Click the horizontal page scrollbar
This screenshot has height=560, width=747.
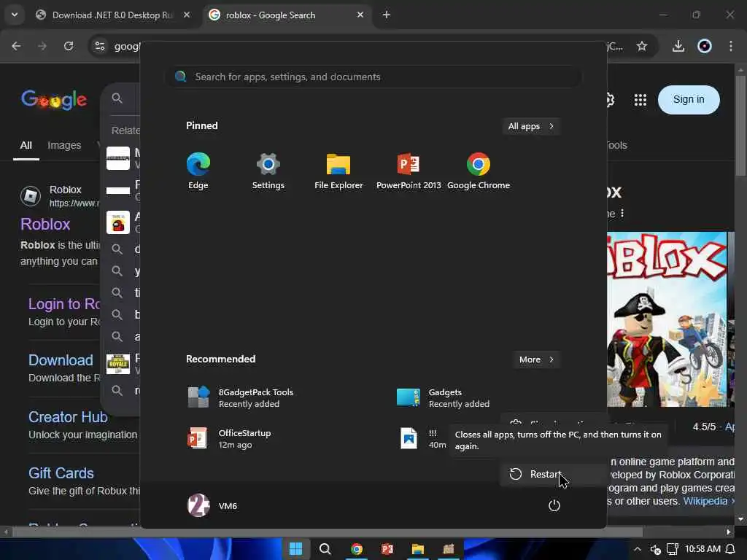(x=327, y=532)
